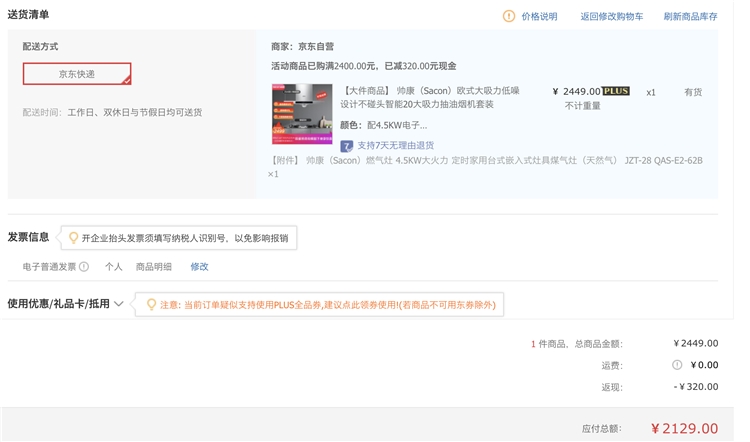The width and height of the screenshot is (750, 442).
Task: Click the 应付总额 ¥2129.00 amount
Action: 684,428
